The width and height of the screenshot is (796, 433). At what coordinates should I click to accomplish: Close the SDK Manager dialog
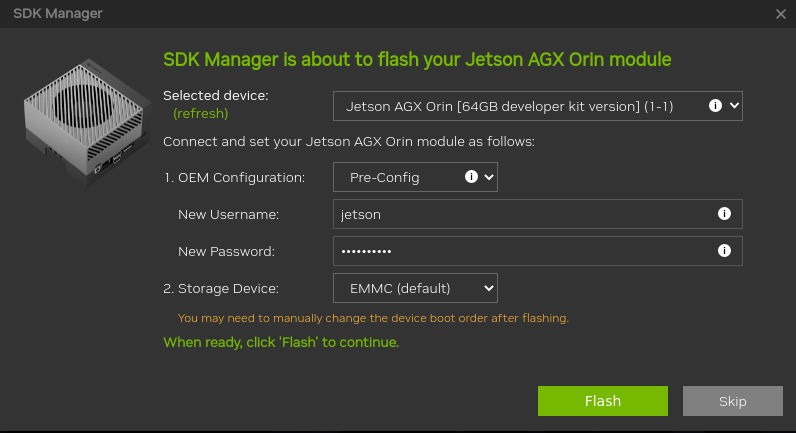pyautogui.click(x=781, y=14)
